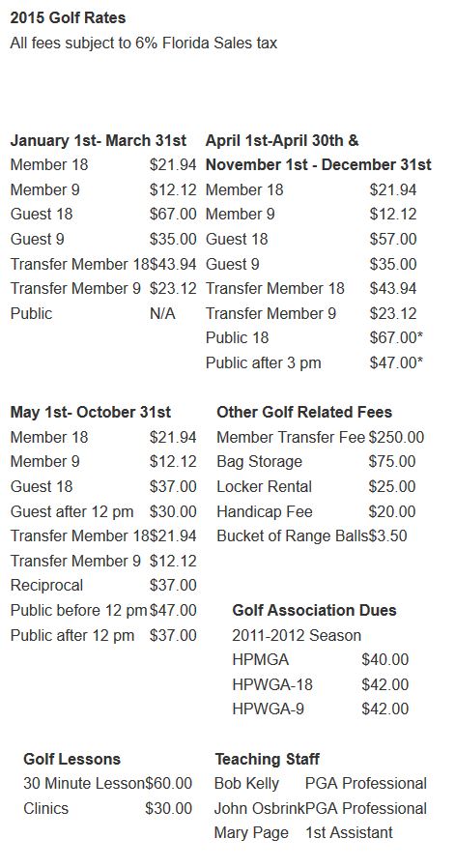The width and height of the screenshot is (455, 868).
Task: Click the Bag Storage $75.00 price
Action: 392,462
